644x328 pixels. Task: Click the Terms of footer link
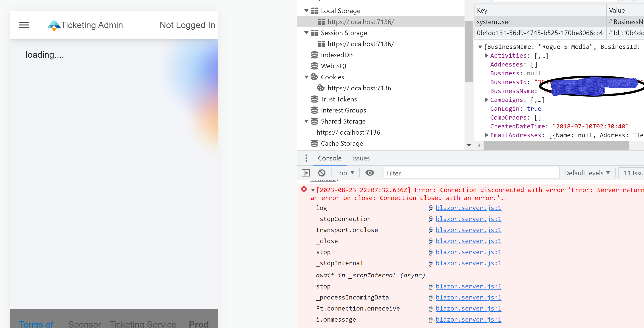36,324
